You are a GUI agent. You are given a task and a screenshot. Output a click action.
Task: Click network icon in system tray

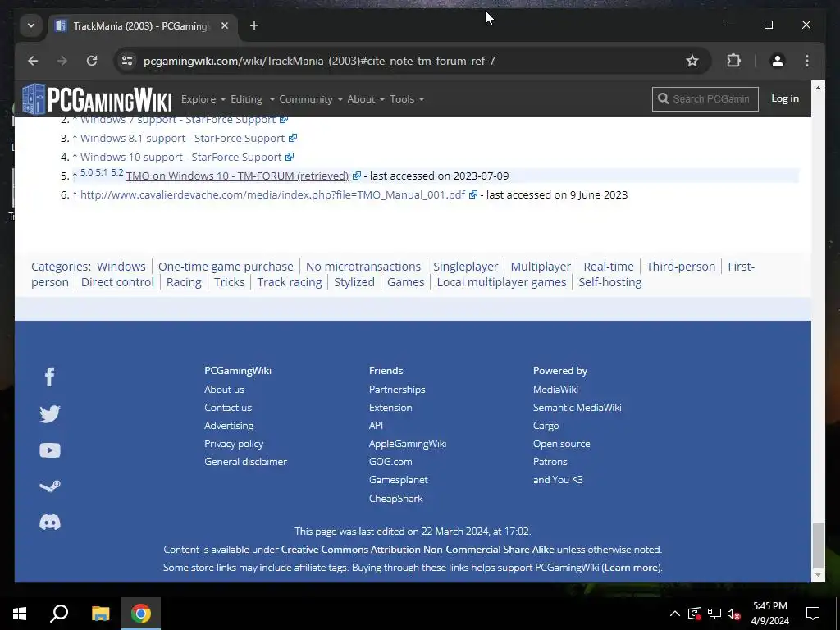tap(714, 614)
